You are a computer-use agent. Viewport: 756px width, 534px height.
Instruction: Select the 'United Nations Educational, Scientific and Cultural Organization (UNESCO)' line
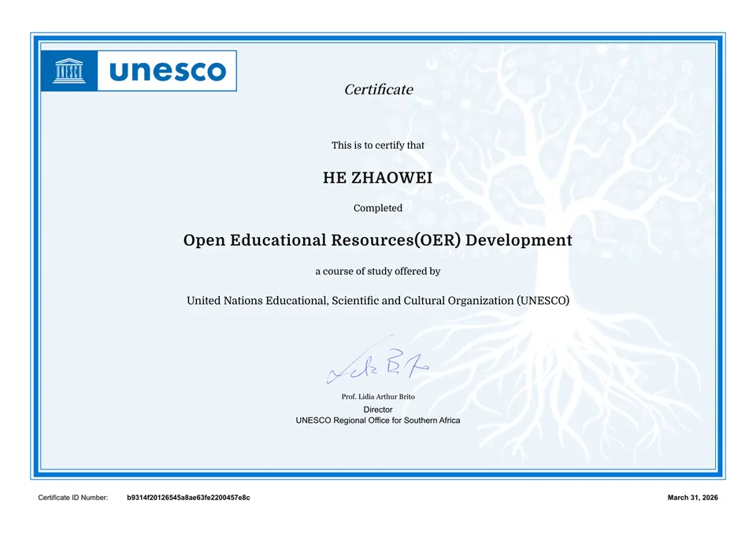click(x=377, y=301)
